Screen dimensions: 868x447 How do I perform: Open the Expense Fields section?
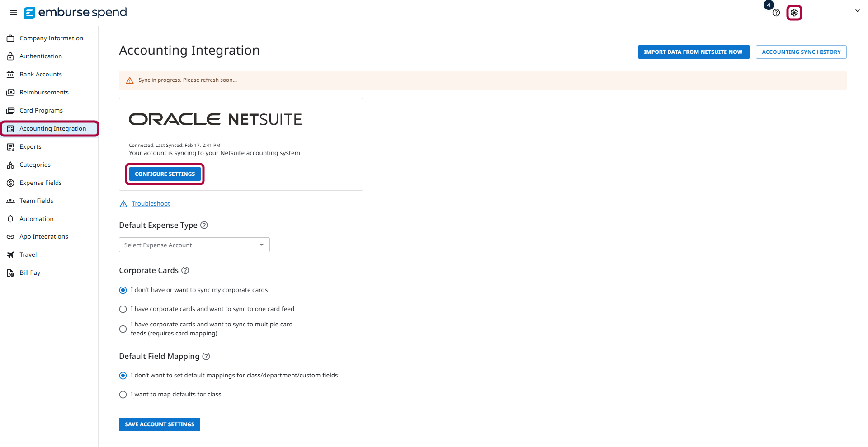(x=41, y=183)
